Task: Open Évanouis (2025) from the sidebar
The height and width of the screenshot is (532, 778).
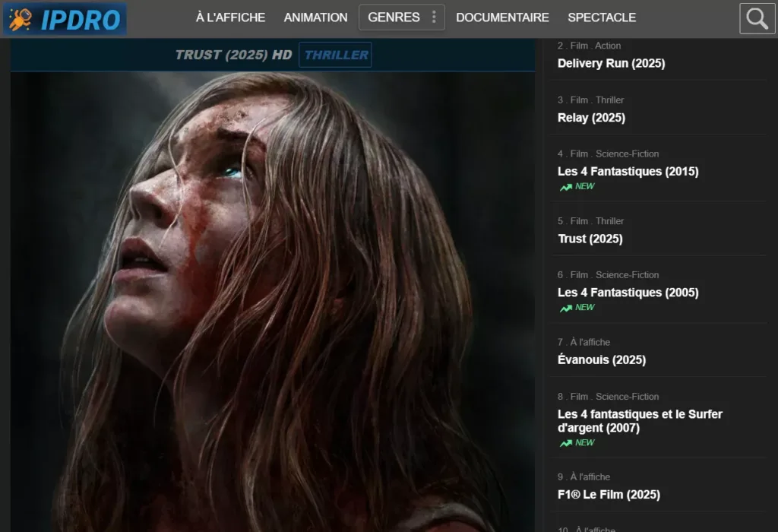Action: pyautogui.click(x=601, y=360)
